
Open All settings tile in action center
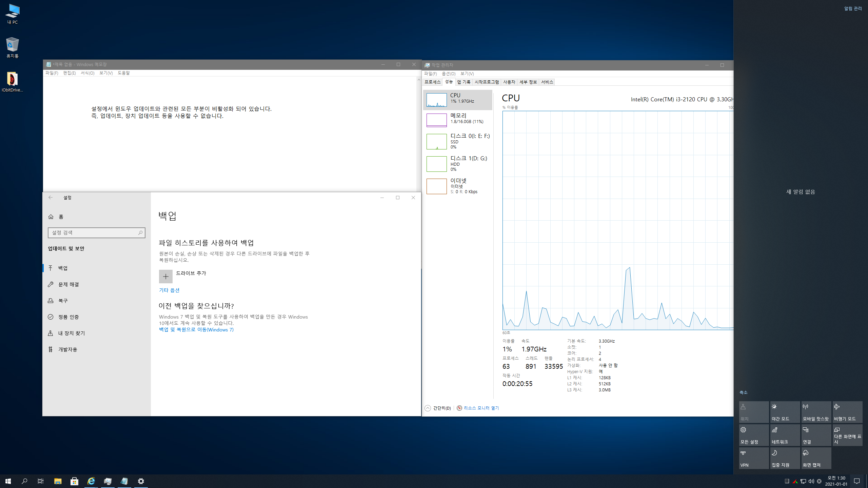(x=753, y=435)
